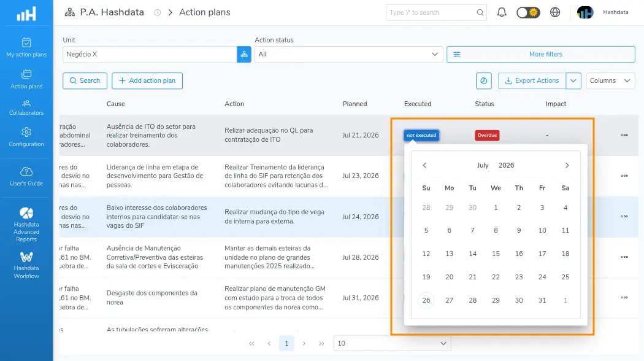The image size is (644, 361).
Task: Open My action plans in sidebar
Action: pos(26,47)
